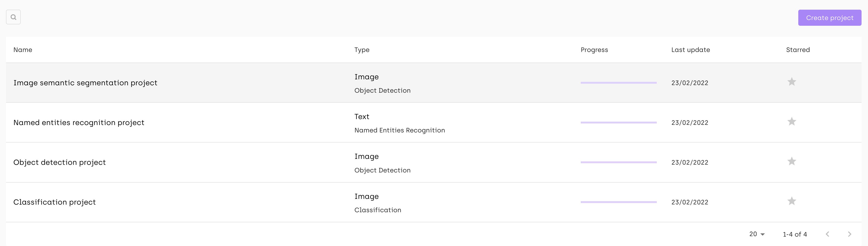Screen dimensions: 868x246
Task: Click the Object detection project progress bar
Action: click(618, 162)
